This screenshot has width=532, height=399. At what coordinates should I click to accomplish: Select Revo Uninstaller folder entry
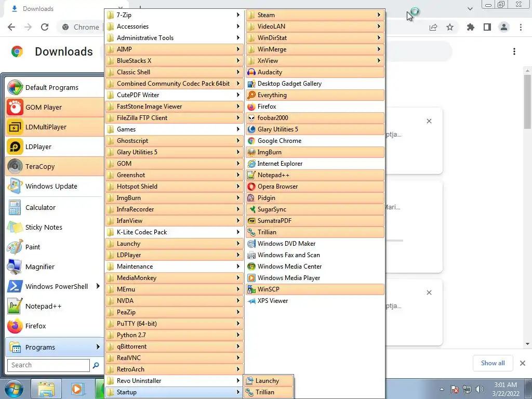click(175, 381)
